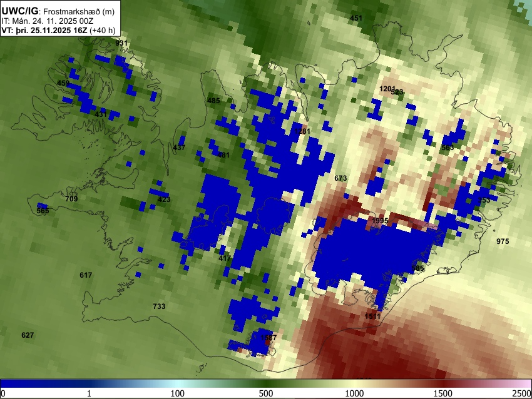Click the map value '931'
The width and height of the screenshot is (532, 399).
(x=121, y=43)
